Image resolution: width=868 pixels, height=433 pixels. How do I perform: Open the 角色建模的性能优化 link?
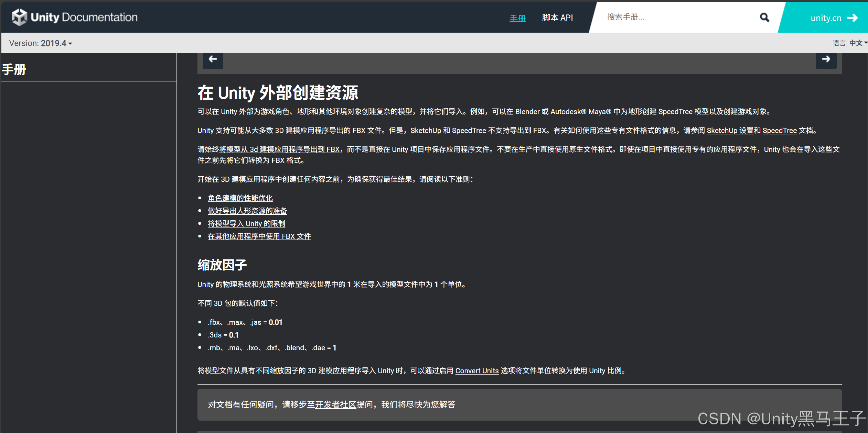pyautogui.click(x=240, y=198)
